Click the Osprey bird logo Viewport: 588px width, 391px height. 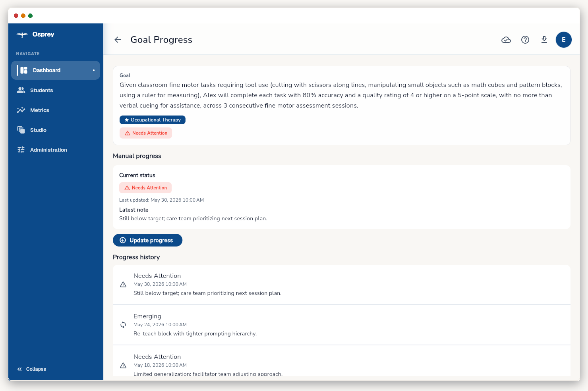22,35
